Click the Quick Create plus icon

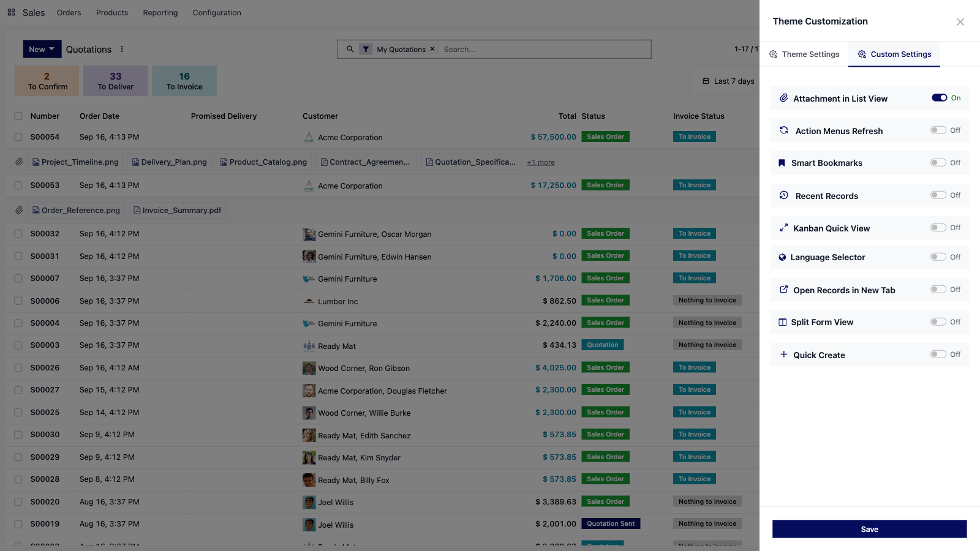point(783,354)
